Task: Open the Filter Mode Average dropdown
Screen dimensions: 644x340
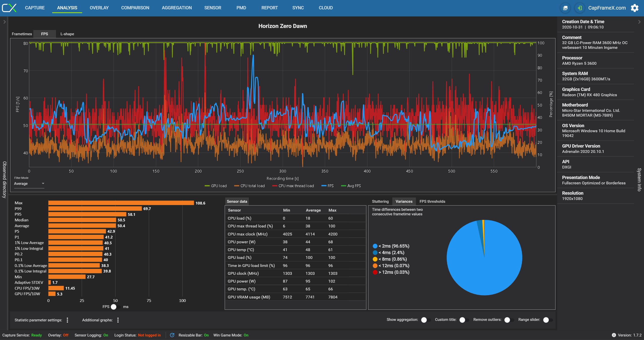Action: 29,184
